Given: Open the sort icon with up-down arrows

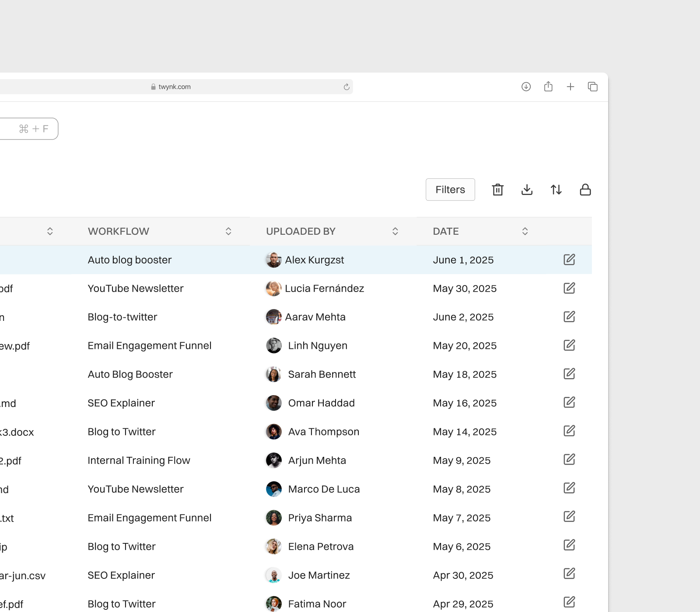Looking at the screenshot, I should point(556,190).
